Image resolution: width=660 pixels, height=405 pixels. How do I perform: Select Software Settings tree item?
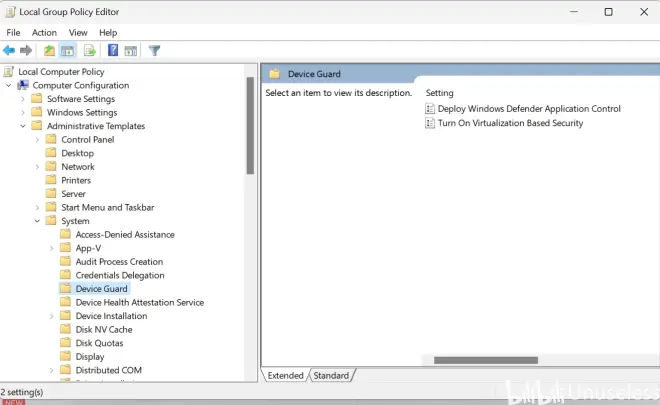click(x=81, y=99)
